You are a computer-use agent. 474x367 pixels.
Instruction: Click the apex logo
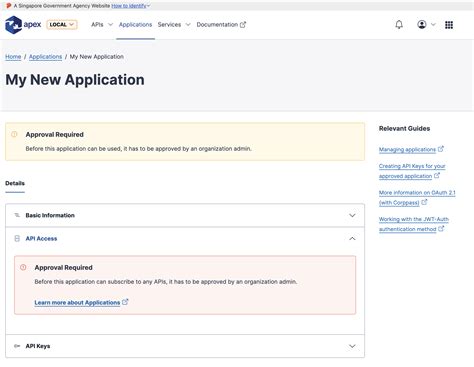[23, 25]
